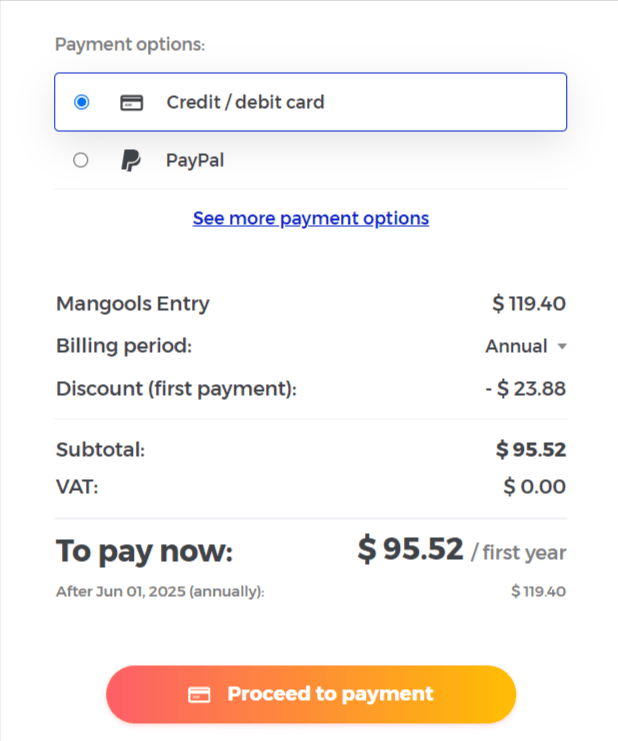This screenshot has height=741, width=618.
Task: Click the $ 119.40 plan price
Action: (529, 304)
